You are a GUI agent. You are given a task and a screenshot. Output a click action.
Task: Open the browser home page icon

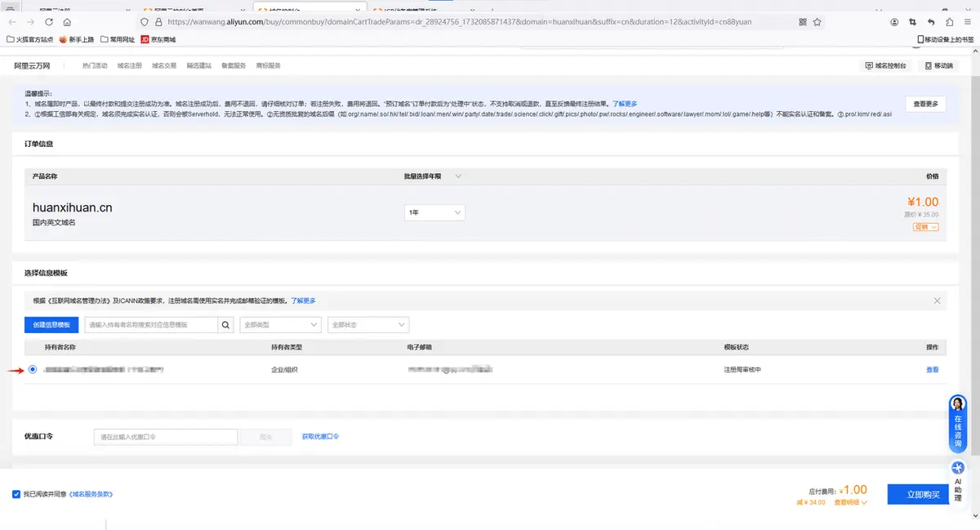tap(67, 22)
